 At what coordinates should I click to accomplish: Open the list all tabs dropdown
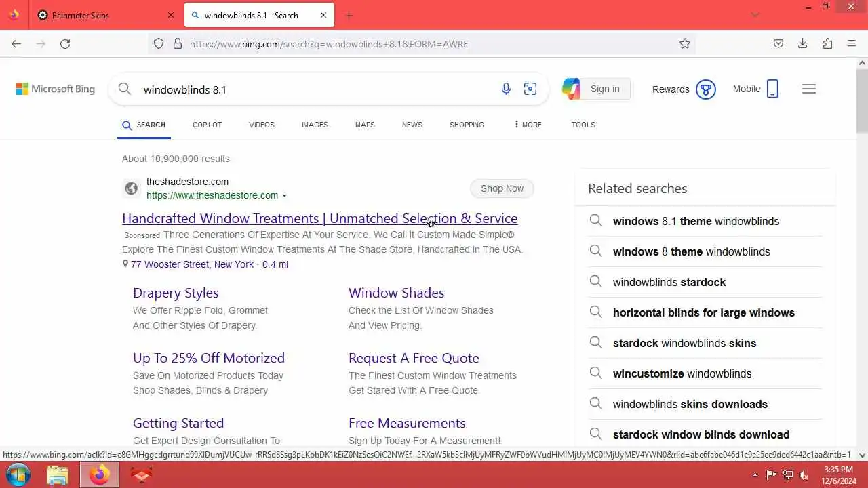[755, 15]
